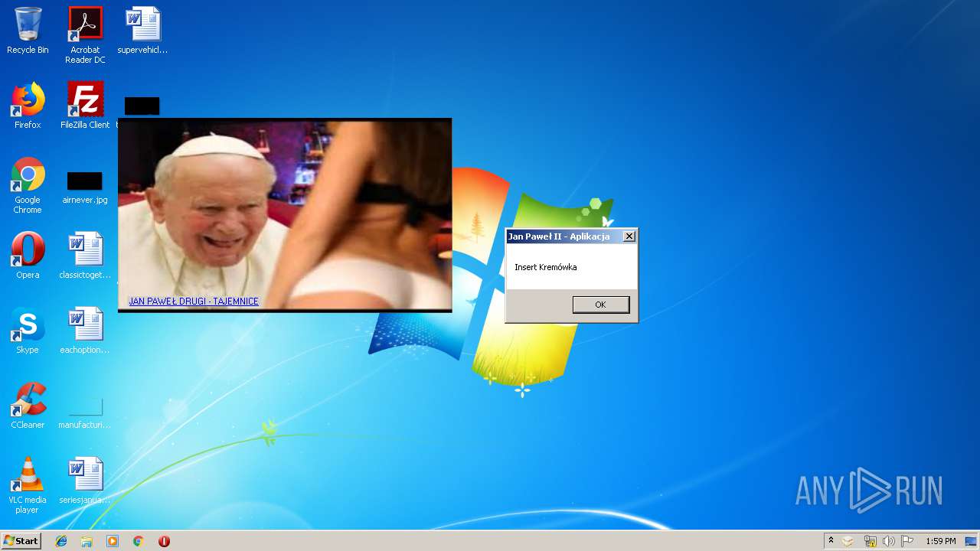
Task: Open Windows Explorer from the taskbar
Action: tap(87, 541)
